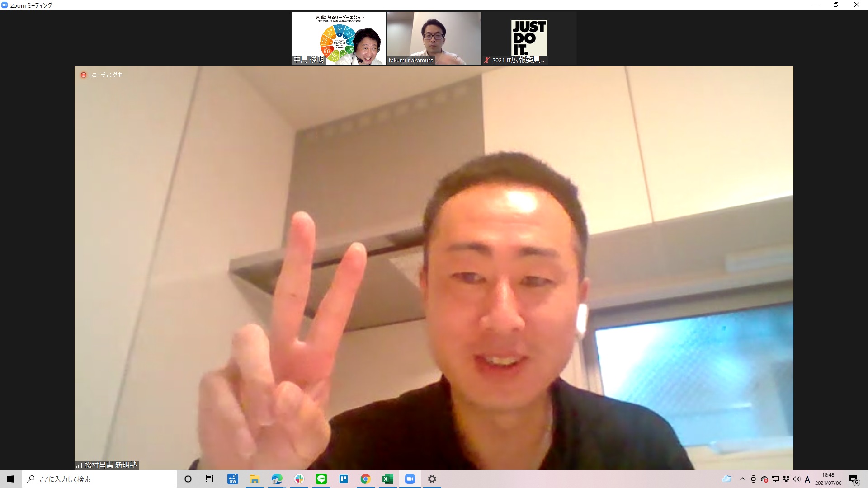This screenshot has width=868, height=488.
Task: Restore down the Zoom meeting window
Action: [x=836, y=5]
